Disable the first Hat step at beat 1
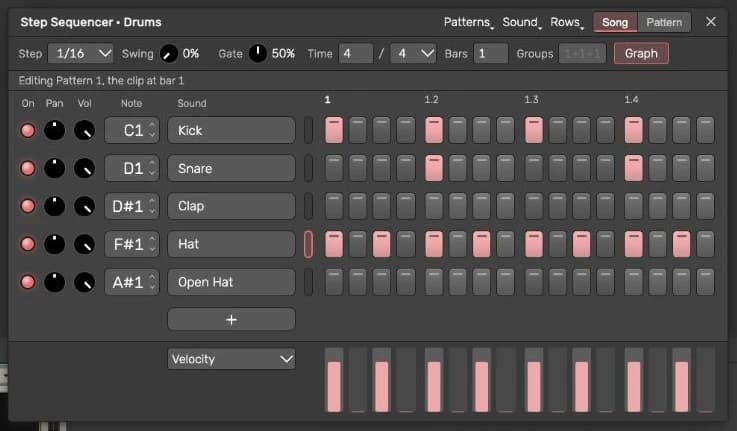 click(334, 244)
